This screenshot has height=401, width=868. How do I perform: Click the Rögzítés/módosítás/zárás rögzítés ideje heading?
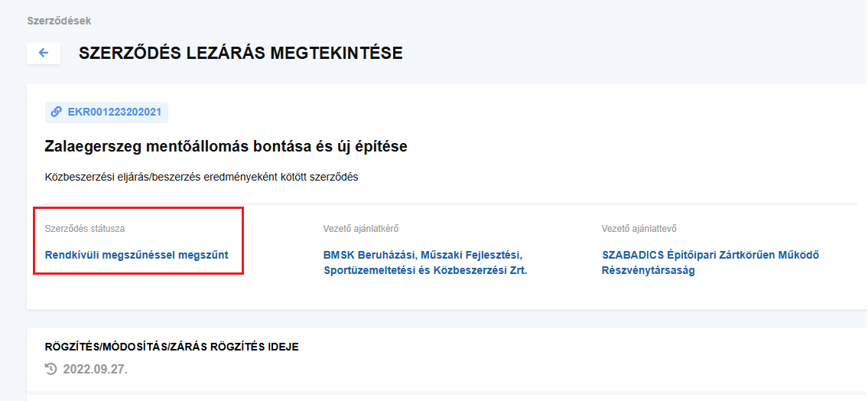[171, 347]
